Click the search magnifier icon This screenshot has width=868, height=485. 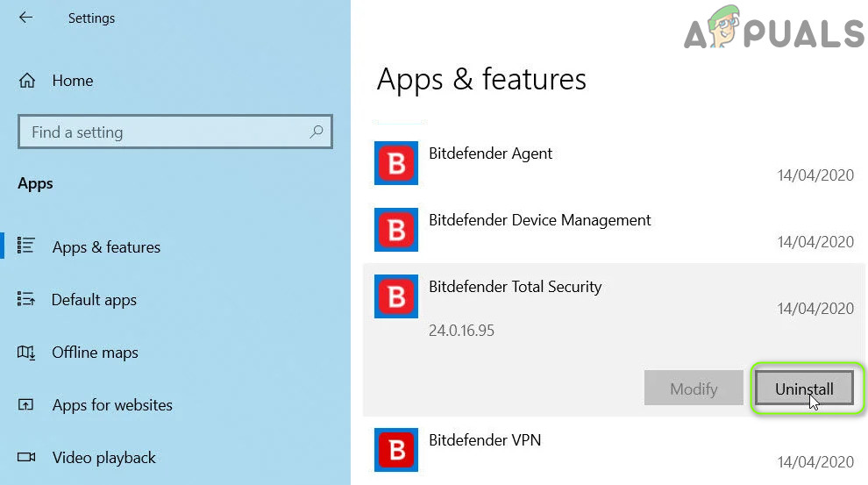317,132
